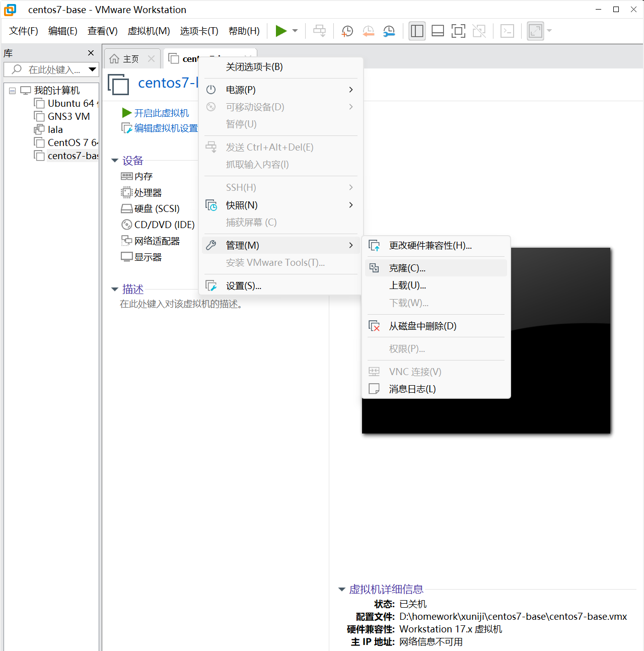The width and height of the screenshot is (644, 651).
Task: Select GNS3 VM in library
Action: pyautogui.click(x=62, y=117)
